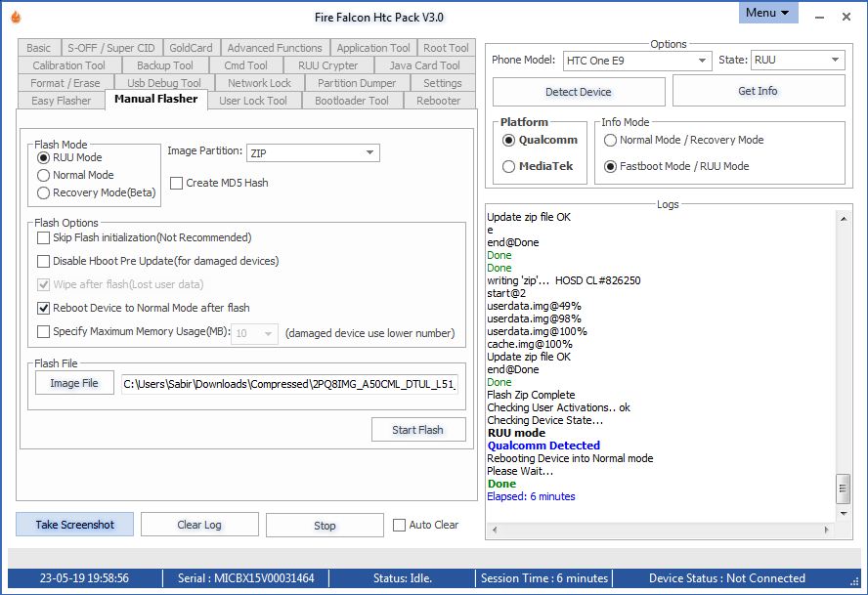Open the Maximum Memory Usage value dropdown
This screenshot has height=595, width=868.
click(255, 333)
